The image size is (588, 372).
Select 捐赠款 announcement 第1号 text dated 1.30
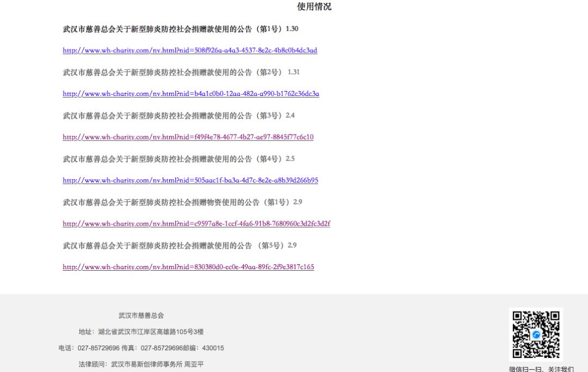180,29
